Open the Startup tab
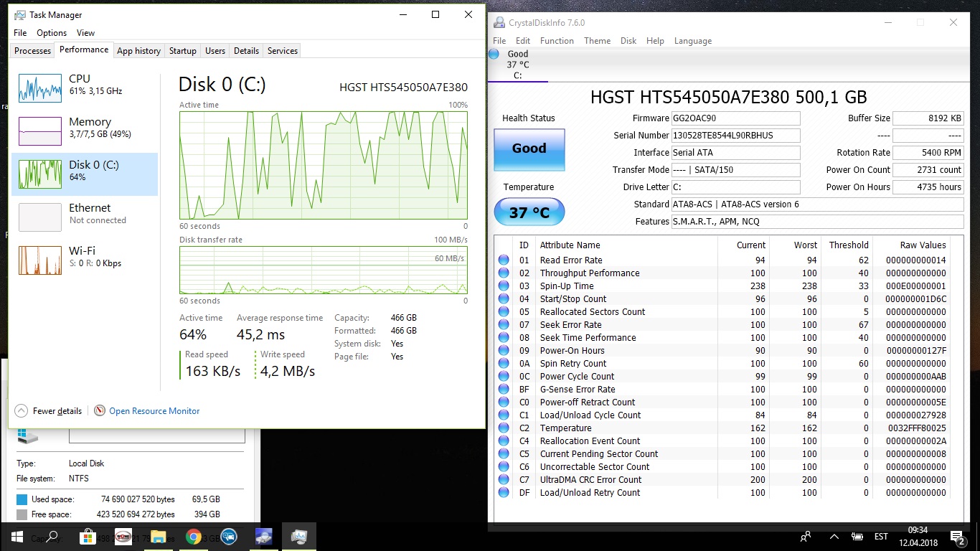The height and width of the screenshot is (551, 980). pos(183,51)
